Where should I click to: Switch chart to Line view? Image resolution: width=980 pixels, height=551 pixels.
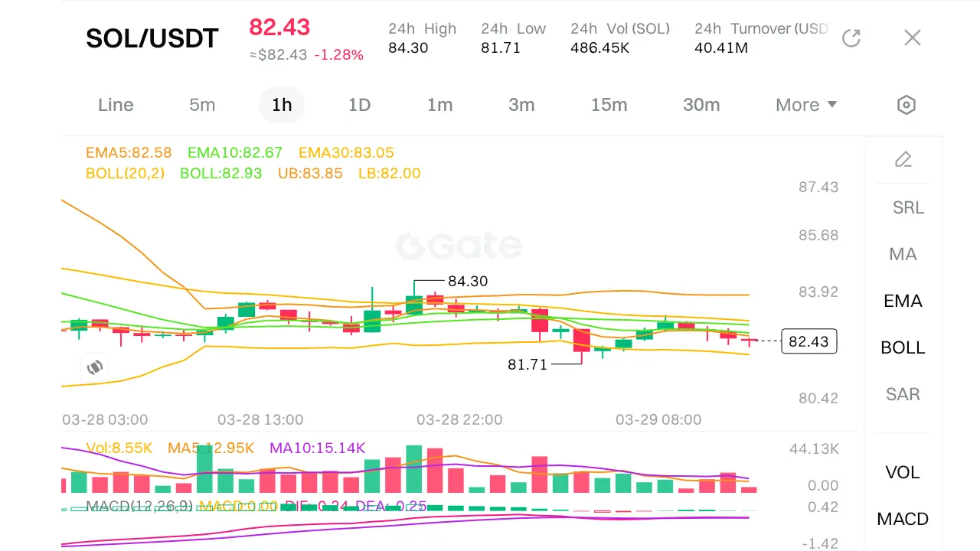pos(116,105)
